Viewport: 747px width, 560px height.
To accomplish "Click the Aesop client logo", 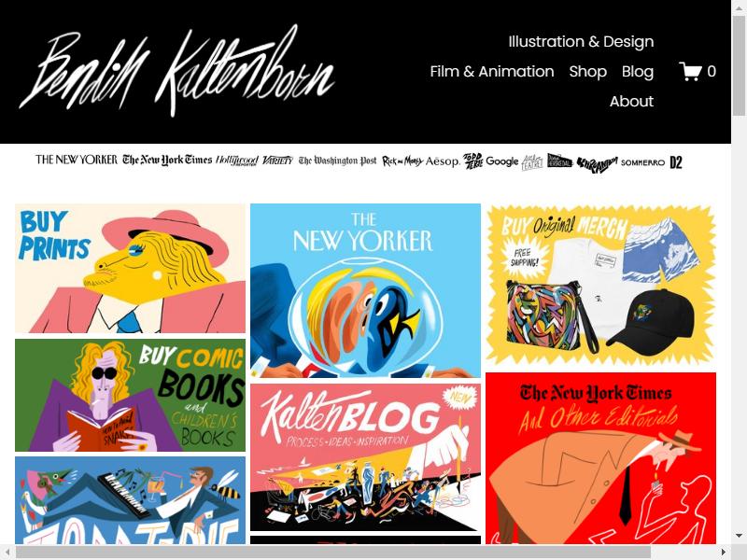I will pos(443,161).
